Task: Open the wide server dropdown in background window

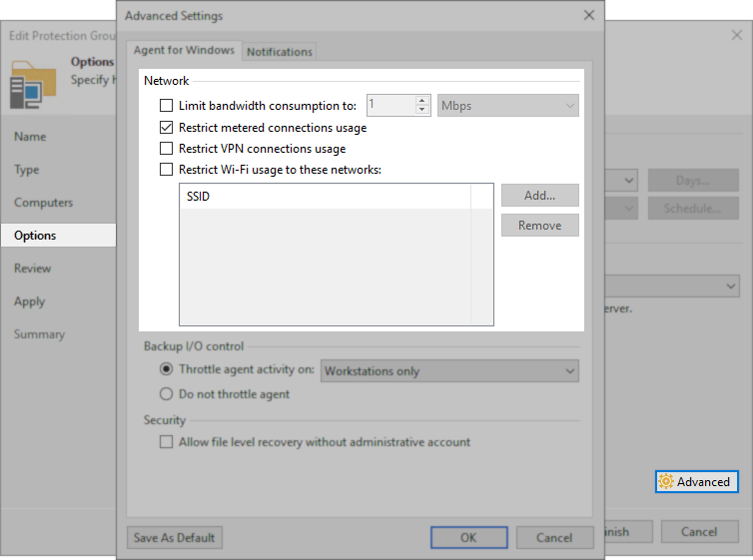Action: [x=672, y=286]
